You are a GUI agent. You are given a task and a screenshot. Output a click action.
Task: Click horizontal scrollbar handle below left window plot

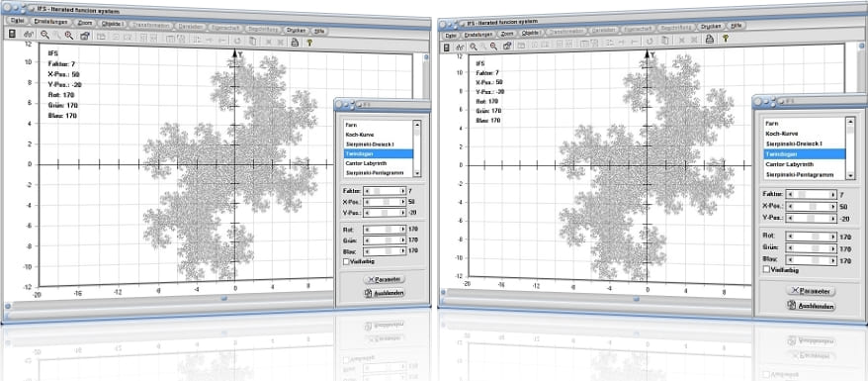click(224, 298)
